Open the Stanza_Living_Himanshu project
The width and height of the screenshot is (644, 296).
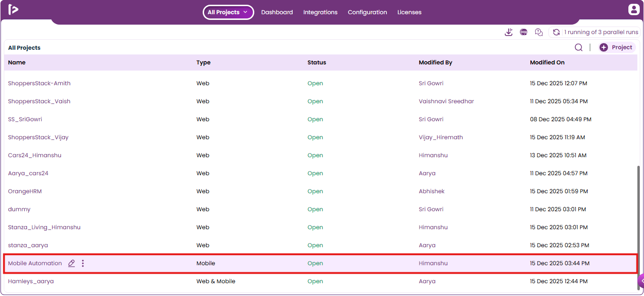point(45,227)
